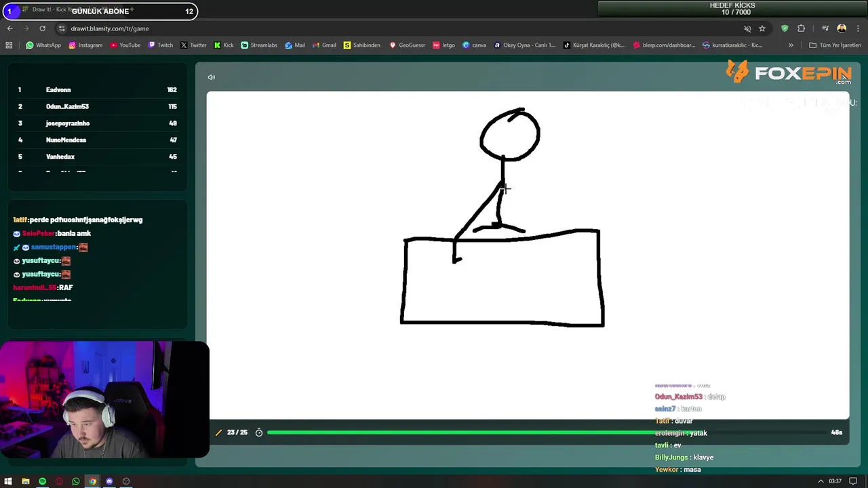
Task: Click the FOXEPIN.com logo
Action: 789,73
